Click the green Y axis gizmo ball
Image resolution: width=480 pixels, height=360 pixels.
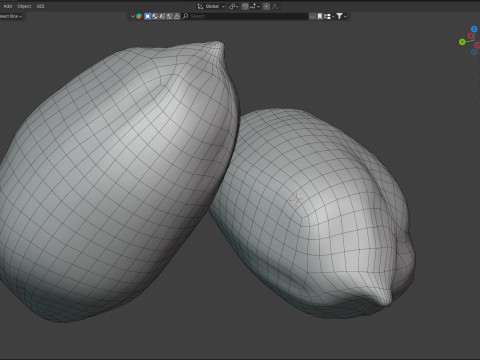pos(462,42)
